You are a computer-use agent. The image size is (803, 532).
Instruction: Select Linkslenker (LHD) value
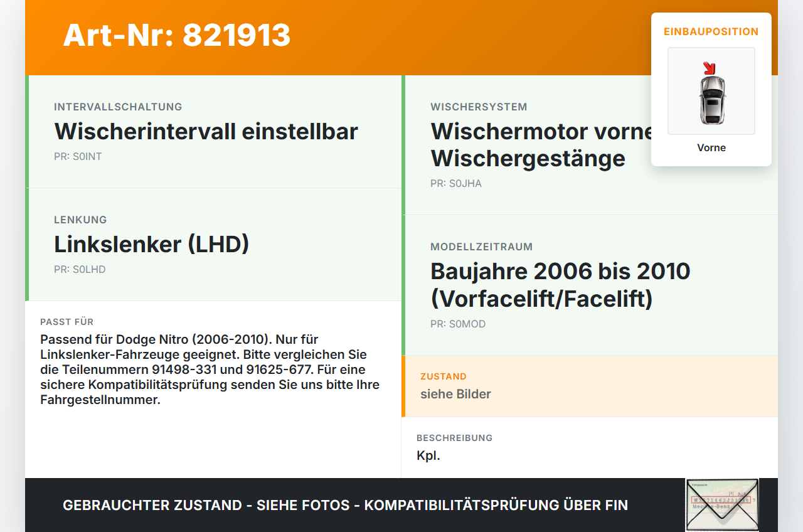tap(152, 244)
